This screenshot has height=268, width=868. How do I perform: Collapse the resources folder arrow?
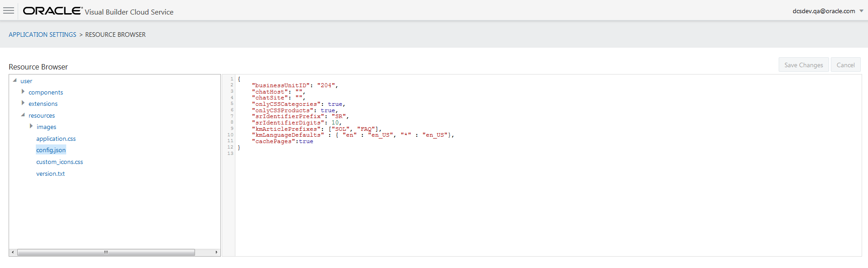[23, 115]
